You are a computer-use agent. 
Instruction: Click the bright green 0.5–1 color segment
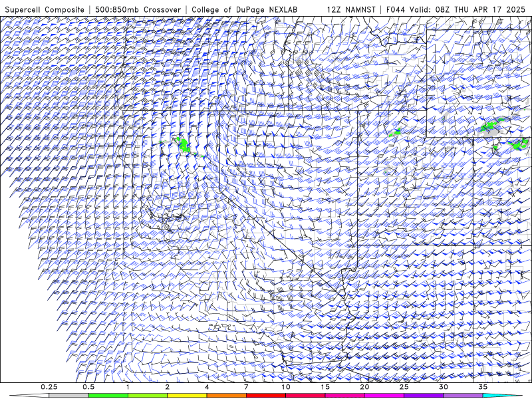point(108,396)
